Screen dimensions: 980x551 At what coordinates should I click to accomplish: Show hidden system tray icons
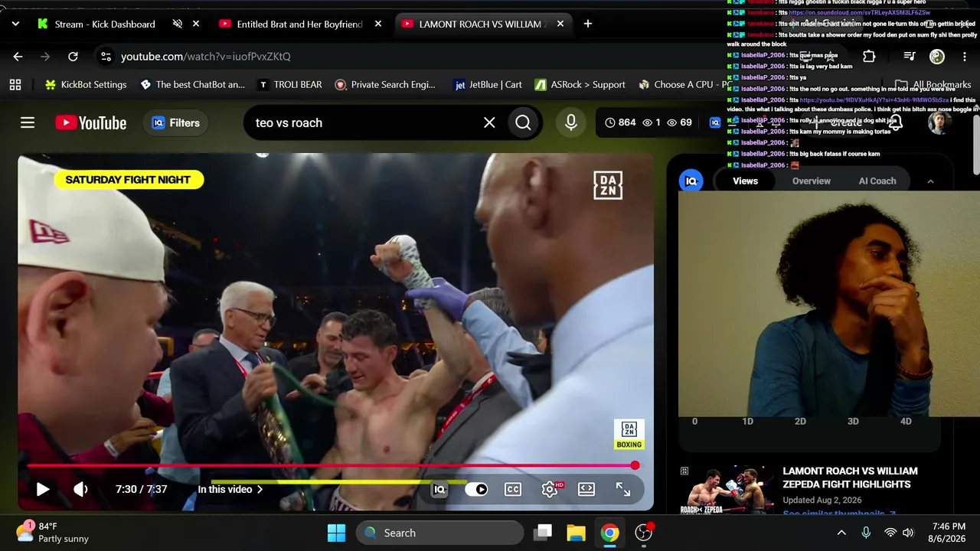click(x=841, y=533)
